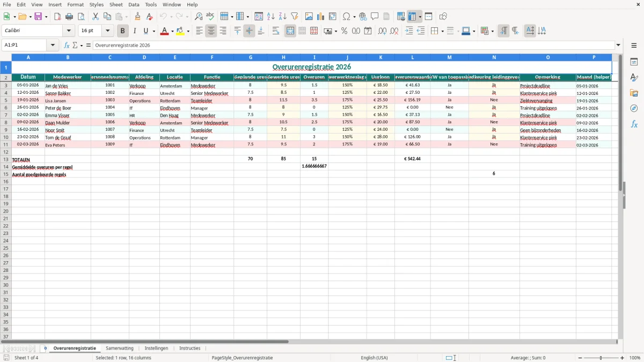Select the Clone Formatting paintbrush
This screenshot has width=644, height=362.
click(137, 17)
